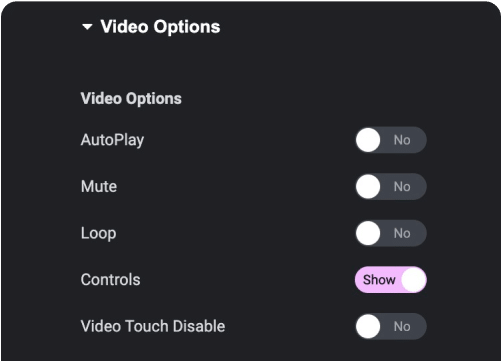Click the white knob on Mute switch
Viewport: 501px width, 361px height.
(x=368, y=187)
